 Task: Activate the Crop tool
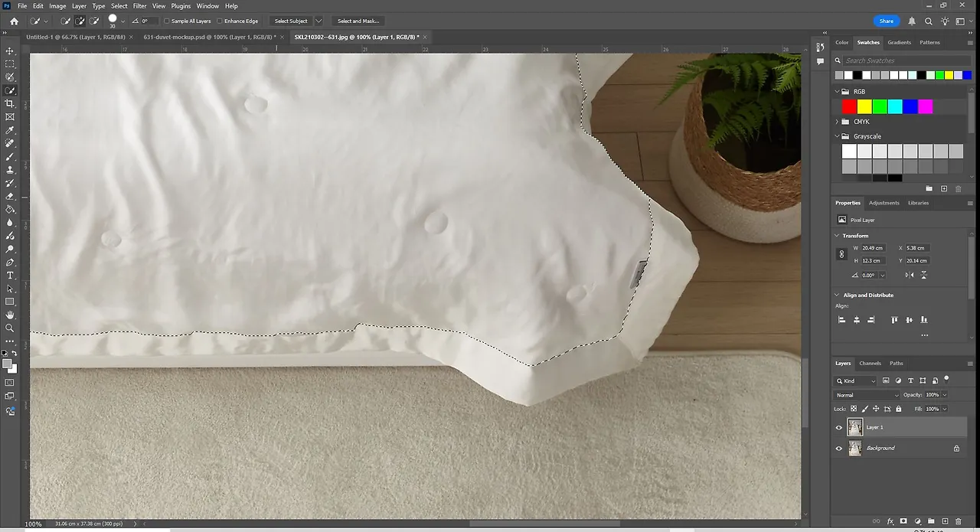click(10, 103)
